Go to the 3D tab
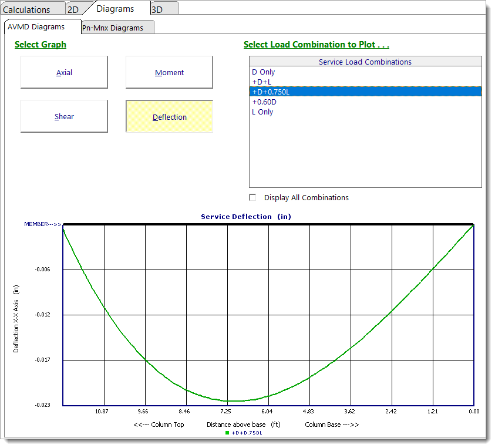This screenshot has width=495, height=448. pos(157,9)
